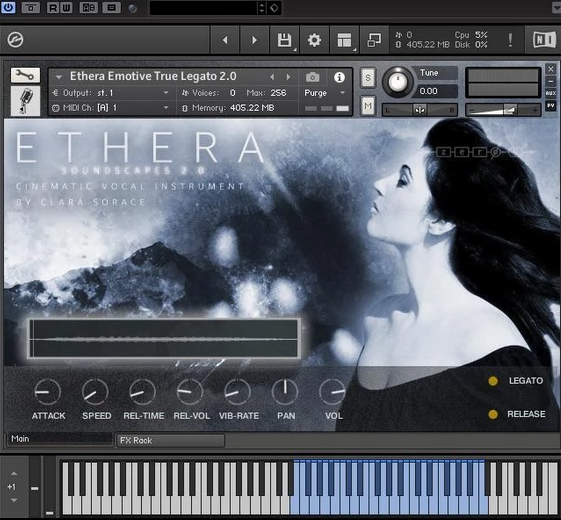561x520 pixels.
Task: Toggle the AUX sends button
Action: pos(551,93)
